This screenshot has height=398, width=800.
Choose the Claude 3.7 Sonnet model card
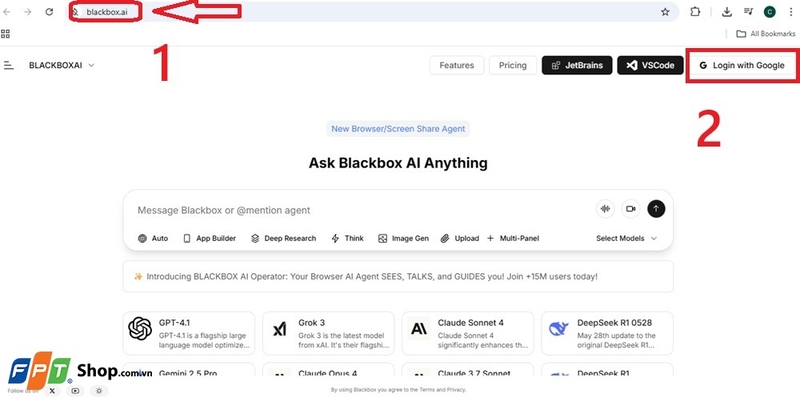pyautogui.click(x=467, y=370)
